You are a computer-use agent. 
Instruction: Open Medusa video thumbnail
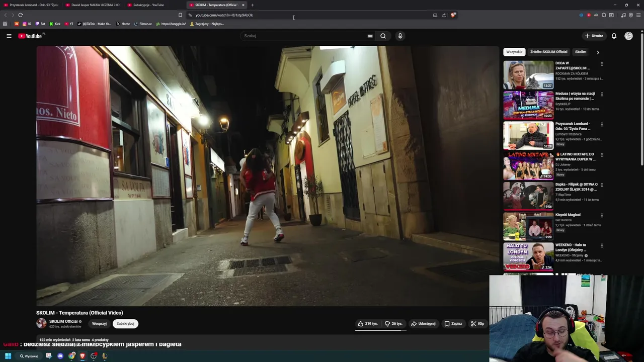point(528,105)
